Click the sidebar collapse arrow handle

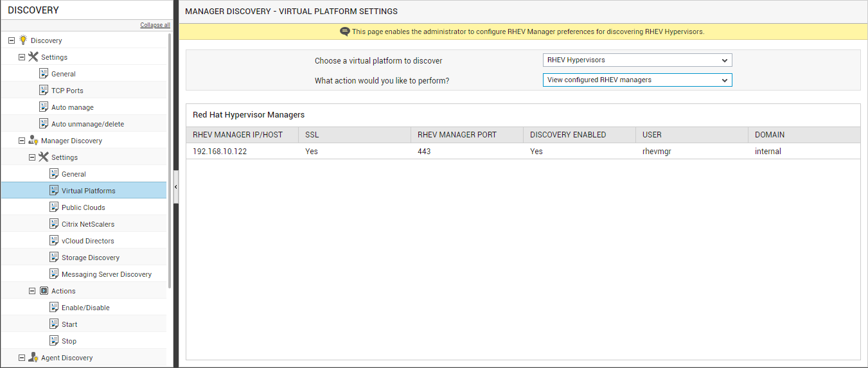176,186
